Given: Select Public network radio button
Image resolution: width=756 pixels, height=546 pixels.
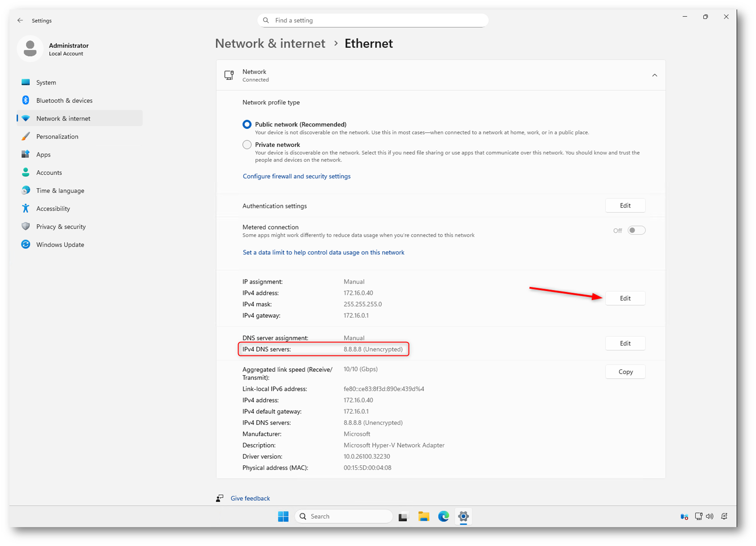Looking at the screenshot, I should (x=247, y=125).
